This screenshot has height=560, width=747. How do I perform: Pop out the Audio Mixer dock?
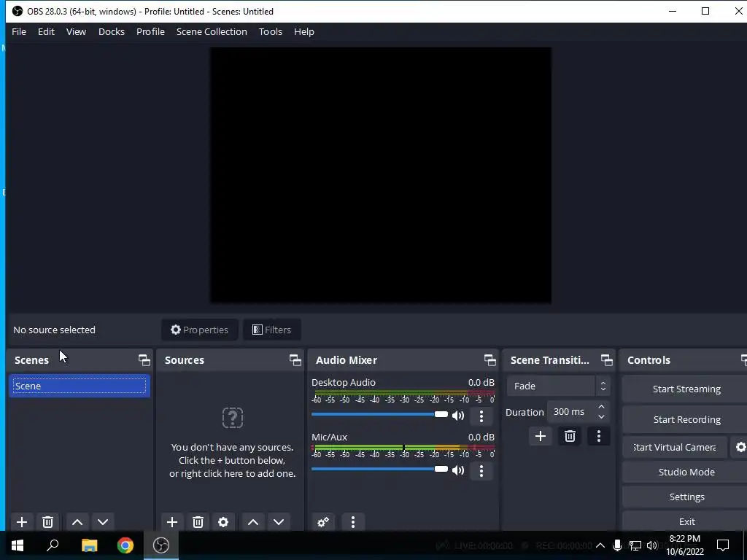point(489,360)
